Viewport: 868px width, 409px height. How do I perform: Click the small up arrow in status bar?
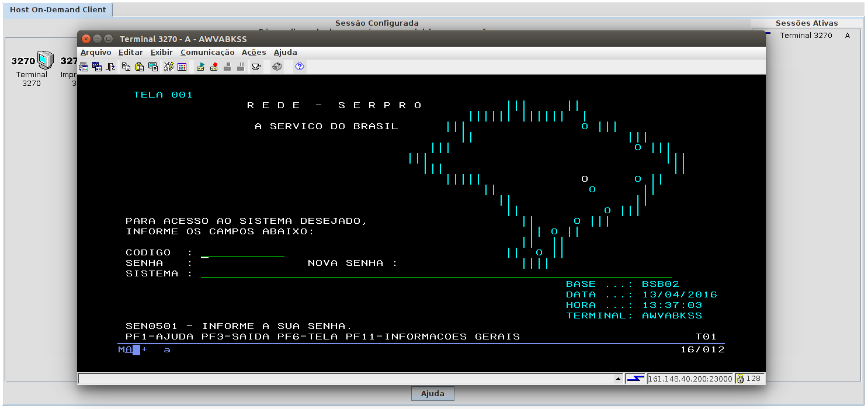[x=619, y=379]
